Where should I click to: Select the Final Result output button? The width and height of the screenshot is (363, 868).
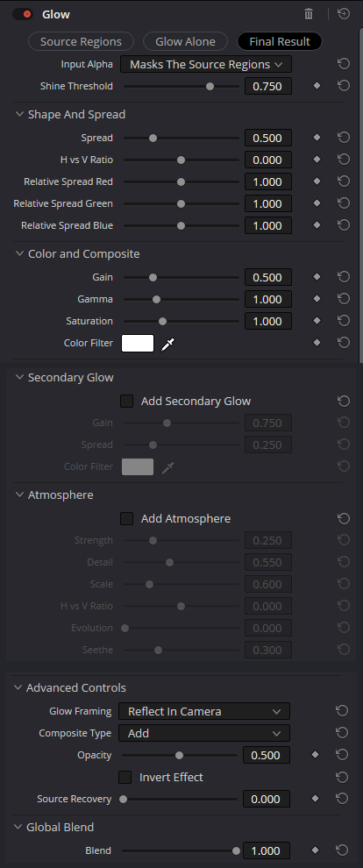(280, 41)
